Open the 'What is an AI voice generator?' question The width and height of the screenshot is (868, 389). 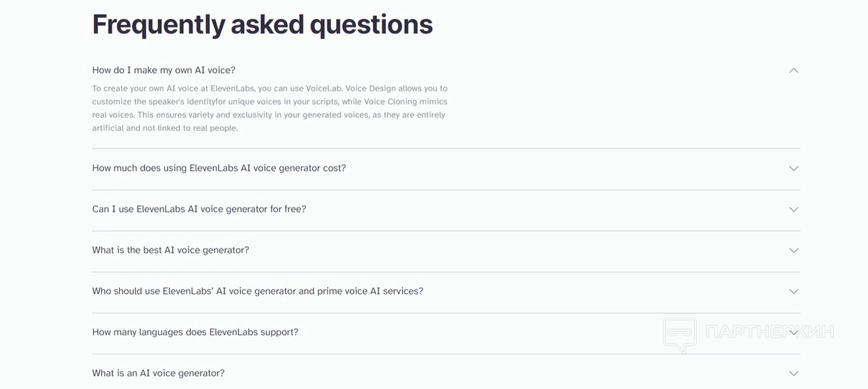tap(158, 373)
